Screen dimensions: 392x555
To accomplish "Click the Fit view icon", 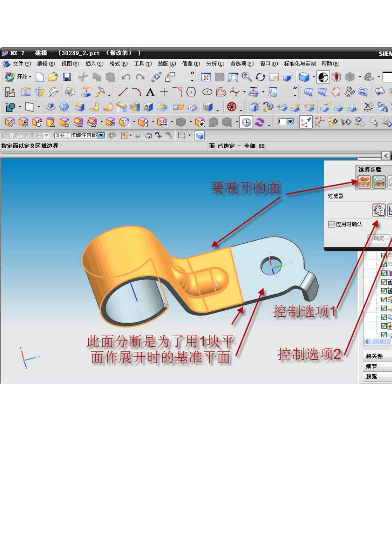I will [x=206, y=77].
